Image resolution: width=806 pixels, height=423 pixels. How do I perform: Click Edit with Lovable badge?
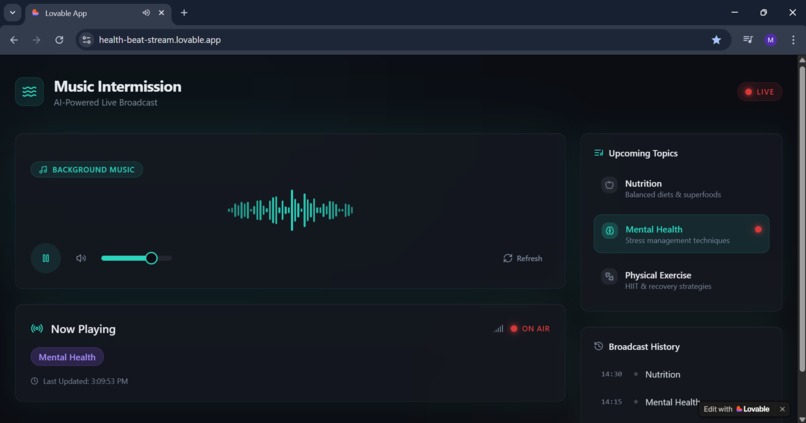(x=737, y=409)
